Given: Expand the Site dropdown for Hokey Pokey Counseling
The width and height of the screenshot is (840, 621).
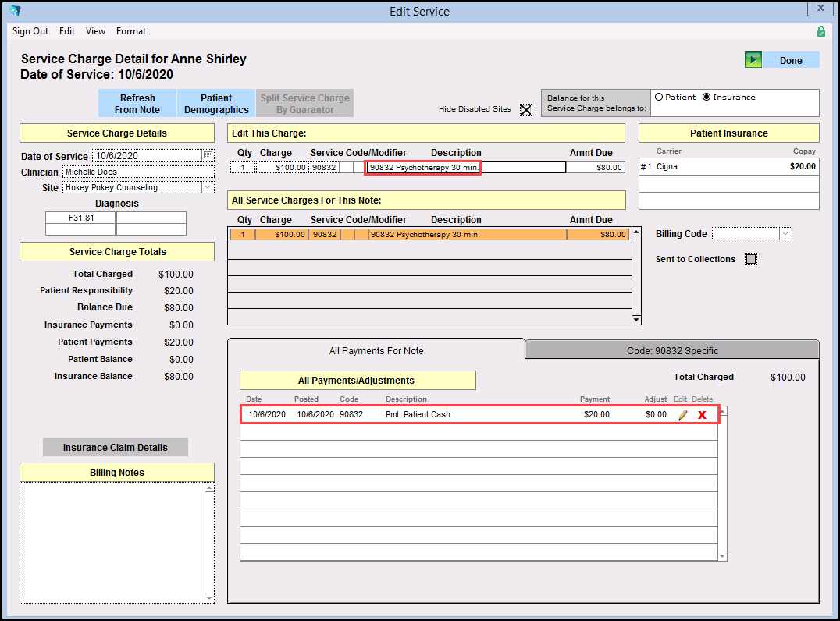Looking at the screenshot, I should [x=208, y=187].
